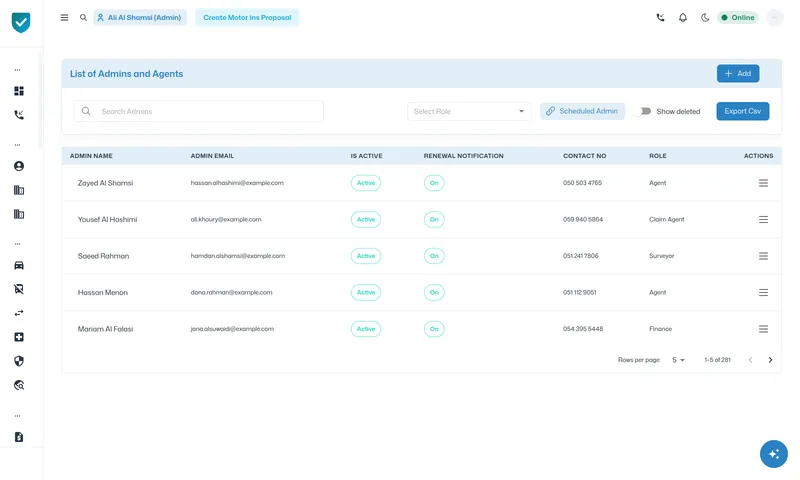Screen dimensions: 800x480
Task: Click the Online status badge
Action: tap(738, 17)
